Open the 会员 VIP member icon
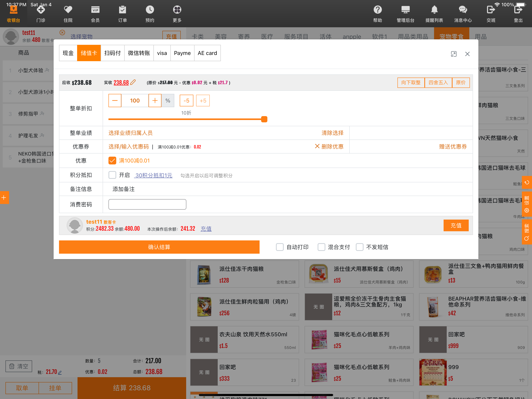The height and width of the screenshot is (399, 532). [x=95, y=14]
